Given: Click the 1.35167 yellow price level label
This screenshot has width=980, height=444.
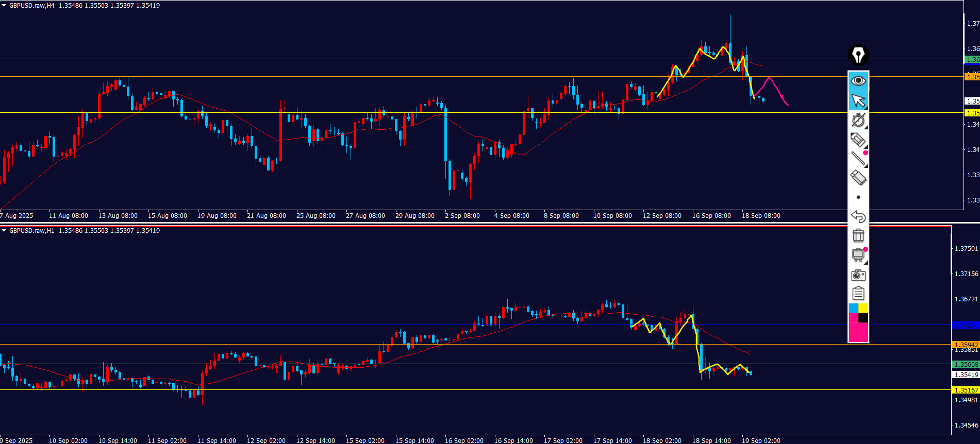Looking at the screenshot, I should click(x=966, y=390).
